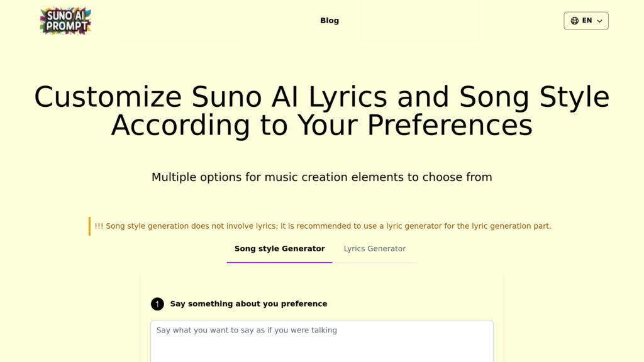Screen dimensions: 644x362
Task: Click the Blog navigation link
Action: (330, 20)
